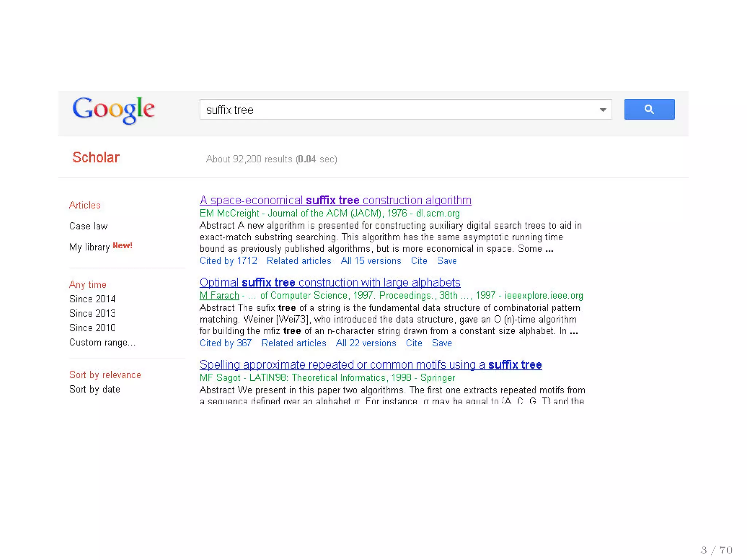Click the blue magnifier search button
The width and height of the screenshot is (747, 560).
click(x=649, y=109)
